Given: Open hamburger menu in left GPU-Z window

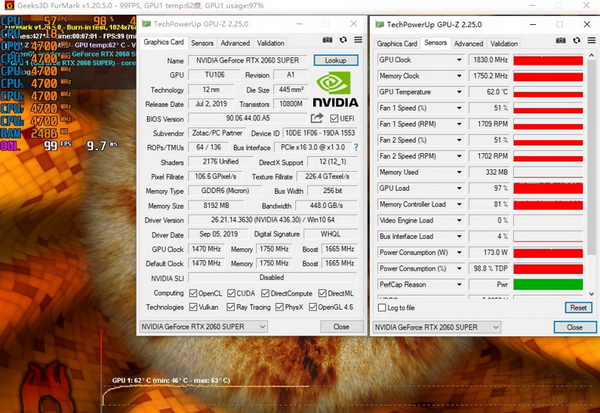Looking at the screenshot, I should [358, 40].
